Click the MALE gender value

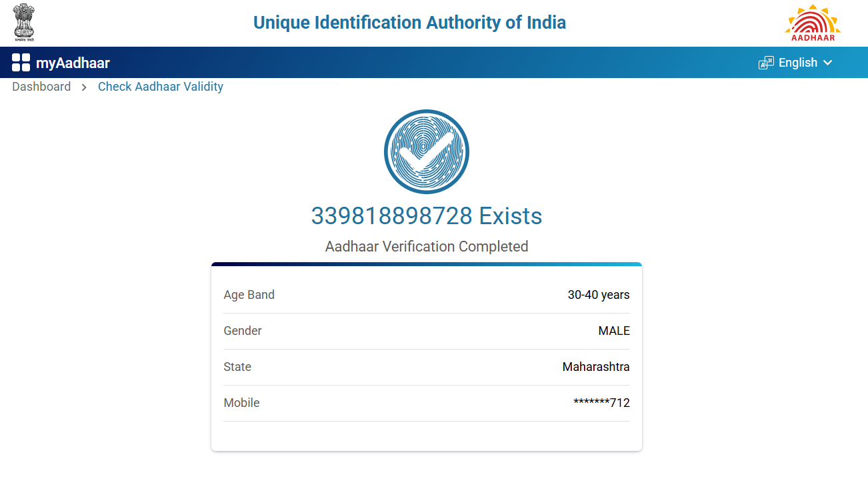click(x=614, y=331)
